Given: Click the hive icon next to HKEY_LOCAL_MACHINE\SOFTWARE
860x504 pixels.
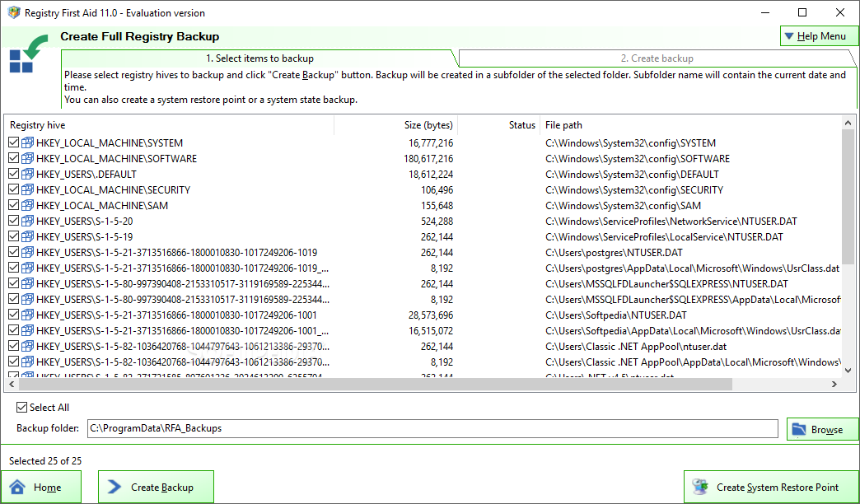Looking at the screenshot, I should pos(27,158).
